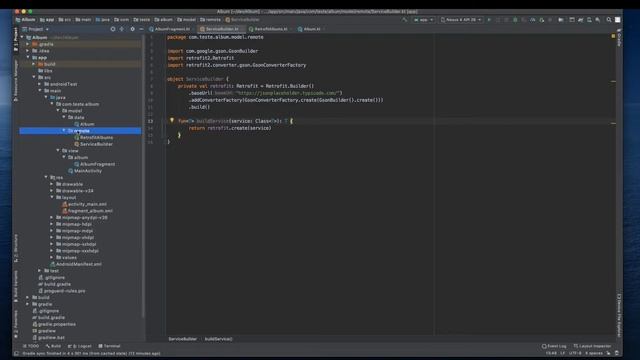This screenshot has height=360, width=640.
Task: Click the yellow lightbulb intention icon
Action: [172, 120]
